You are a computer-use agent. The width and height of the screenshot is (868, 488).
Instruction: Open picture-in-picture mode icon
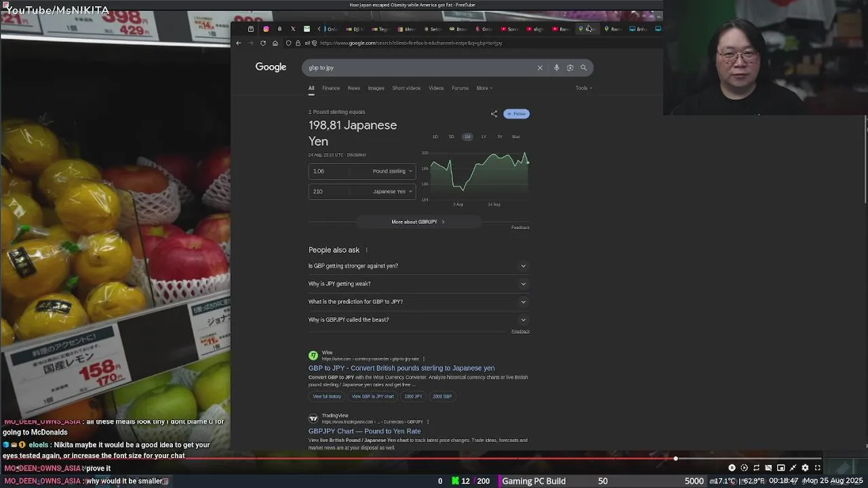click(x=781, y=468)
